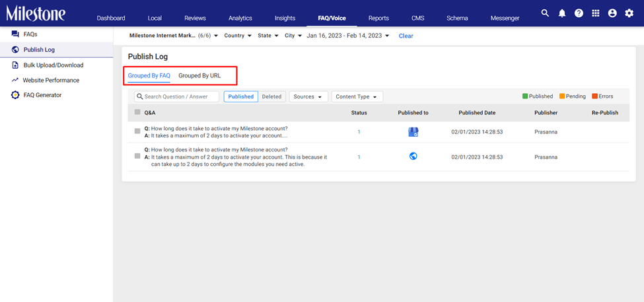Go to the Reports tab
The width and height of the screenshot is (644, 302).
[x=378, y=18]
